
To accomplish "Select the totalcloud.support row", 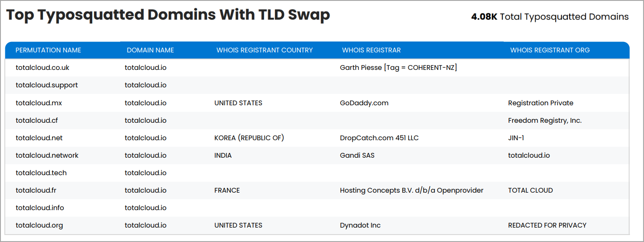I will point(317,85).
